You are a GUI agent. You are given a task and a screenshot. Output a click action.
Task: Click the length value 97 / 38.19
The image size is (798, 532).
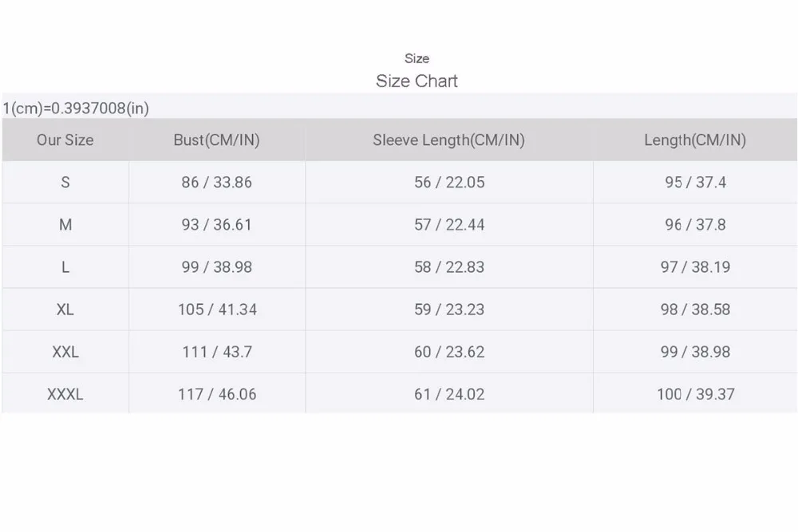tap(695, 267)
